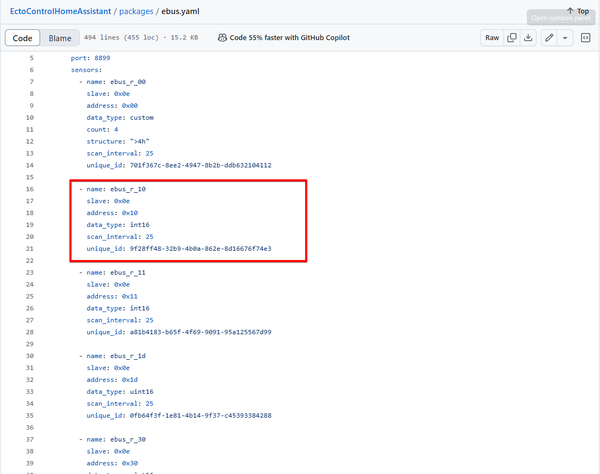Open the Raw file view
The height and width of the screenshot is (474, 600).
click(491, 38)
